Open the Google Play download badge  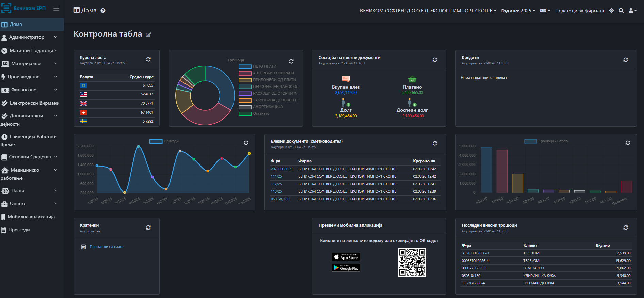tap(346, 268)
